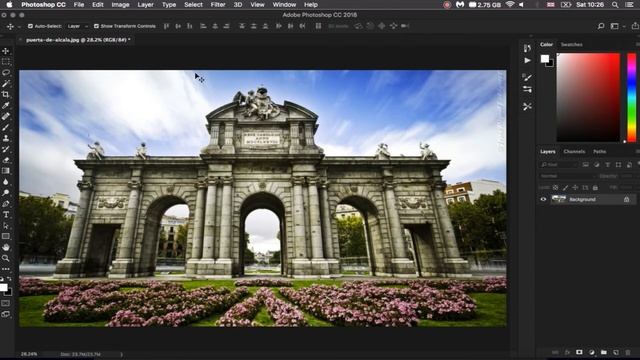Select the Eyedropper tool
Viewport: 640px width, 360px height.
tap(6, 106)
